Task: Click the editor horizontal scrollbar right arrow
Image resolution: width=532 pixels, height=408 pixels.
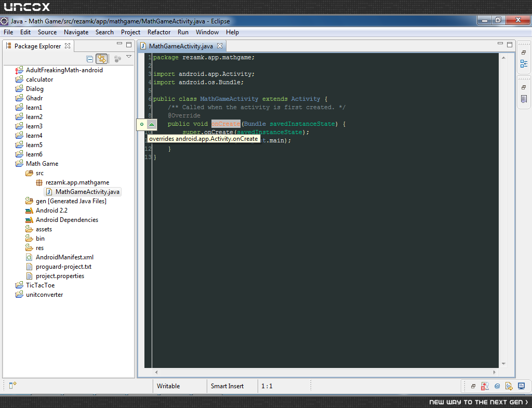Action: pyautogui.click(x=494, y=372)
